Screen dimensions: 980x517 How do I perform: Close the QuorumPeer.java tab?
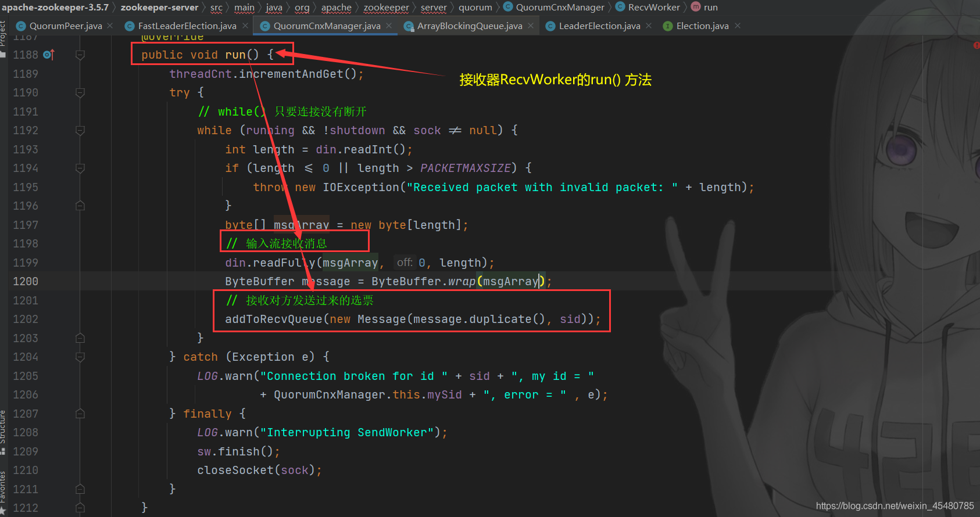pyautogui.click(x=110, y=26)
